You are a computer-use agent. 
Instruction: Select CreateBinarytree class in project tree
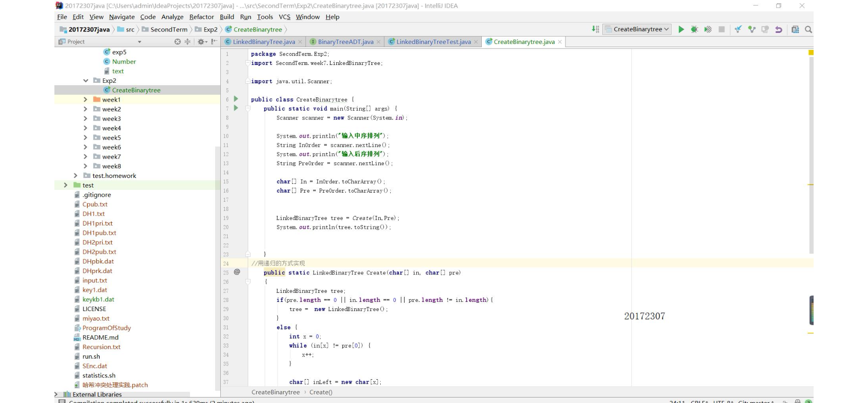coord(136,90)
